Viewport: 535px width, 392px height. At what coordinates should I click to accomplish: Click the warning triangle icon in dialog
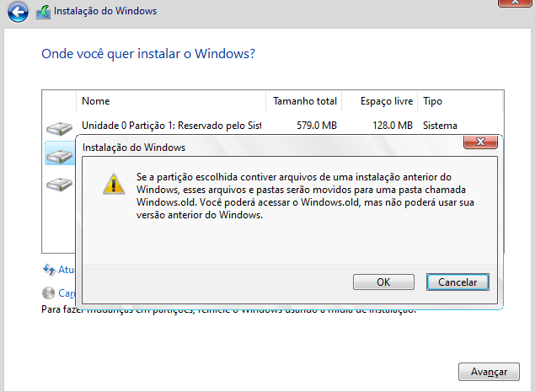pyautogui.click(x=114, y=184)
